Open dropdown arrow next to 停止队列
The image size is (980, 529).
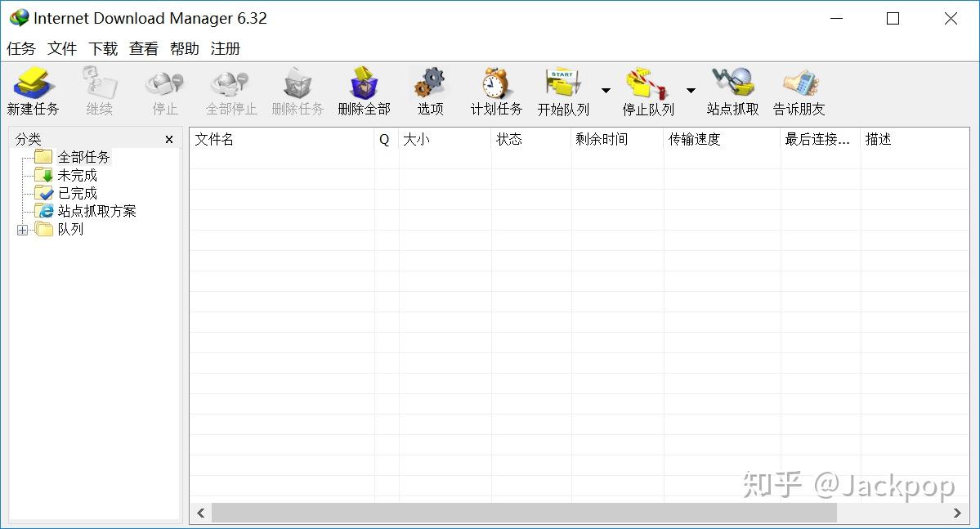click(691, 91)
